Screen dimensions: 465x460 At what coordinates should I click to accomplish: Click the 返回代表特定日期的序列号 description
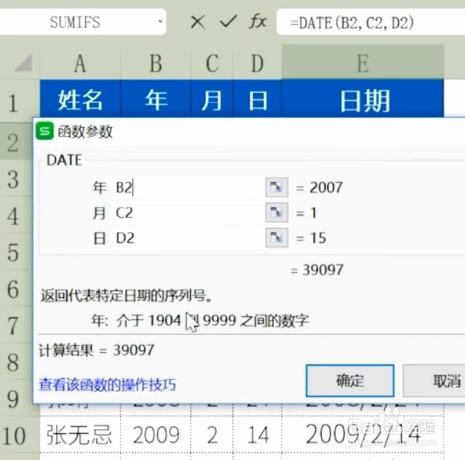(126, 295)
